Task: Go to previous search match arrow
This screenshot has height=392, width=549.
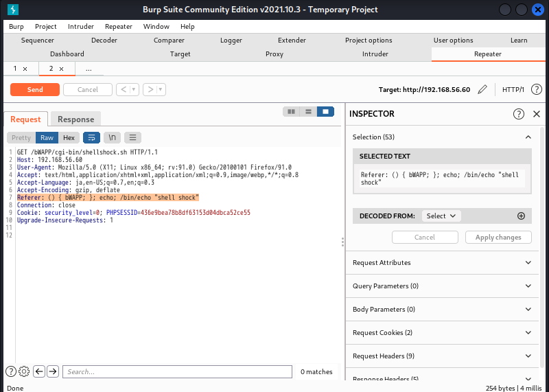Action: point(39,371)
